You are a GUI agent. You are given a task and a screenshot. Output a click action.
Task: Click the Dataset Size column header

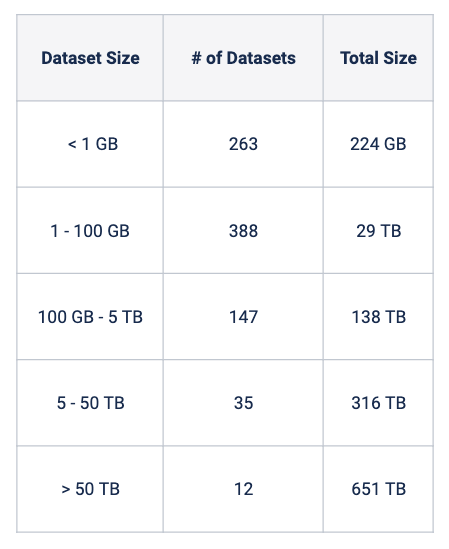90,58
